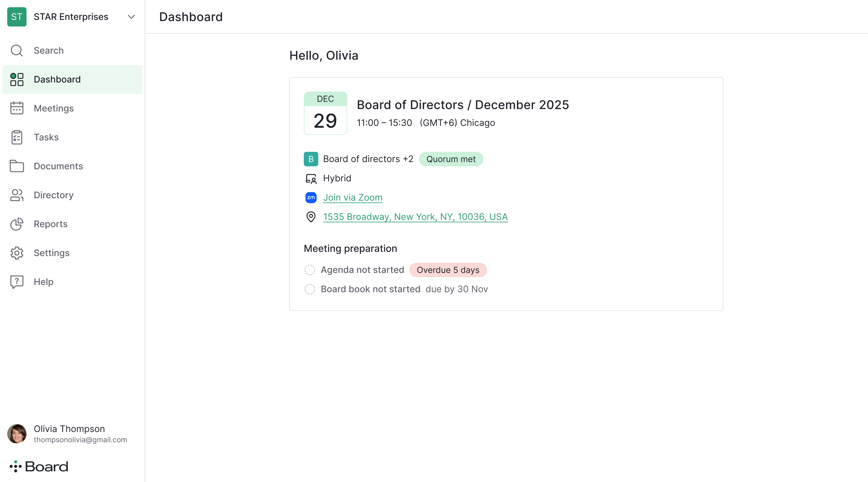The width and height of the screenshot is (868, 482).
Task: Click the Settings gear icon
Action: 17,253
